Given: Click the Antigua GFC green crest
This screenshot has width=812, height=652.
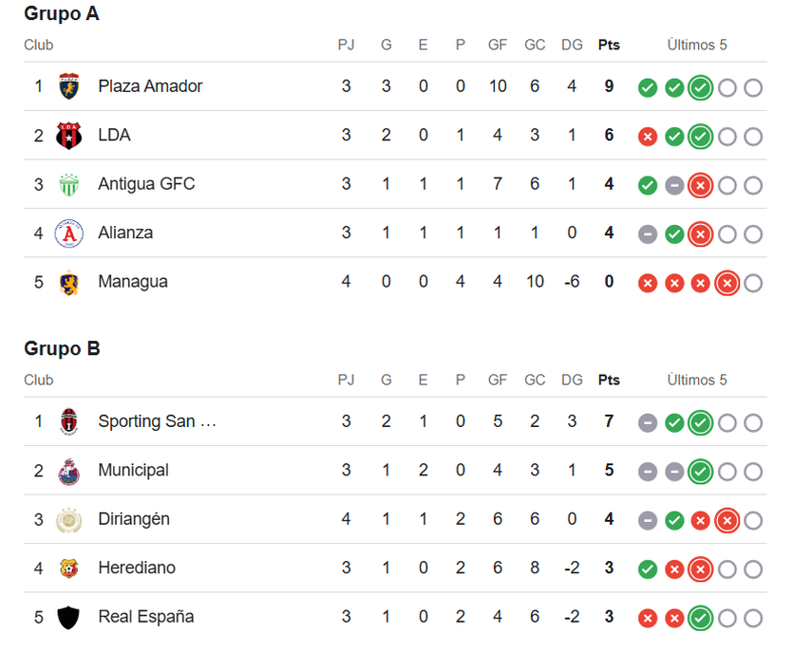Looking at the screenshot, I should tap(68, 184).
